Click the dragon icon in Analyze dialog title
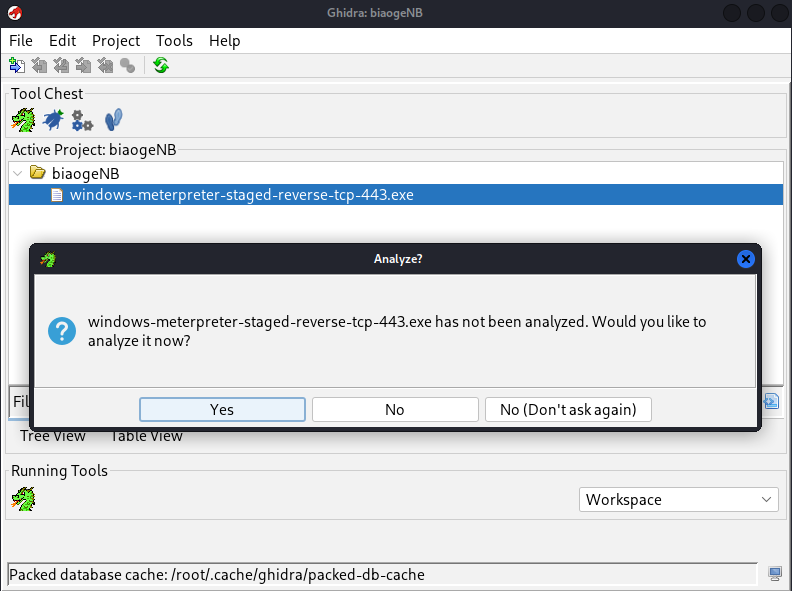This screenshot has height=591, width=792. click(48, 259)
